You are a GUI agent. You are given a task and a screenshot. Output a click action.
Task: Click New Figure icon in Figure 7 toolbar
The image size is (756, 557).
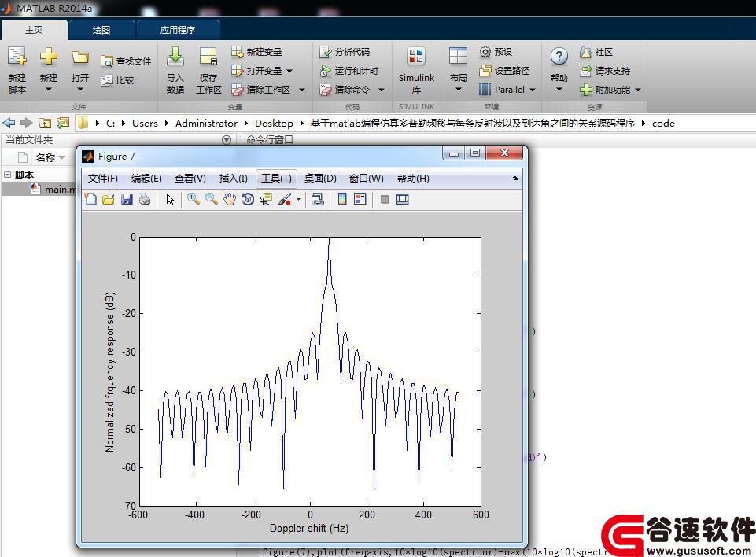click(90, 199)
